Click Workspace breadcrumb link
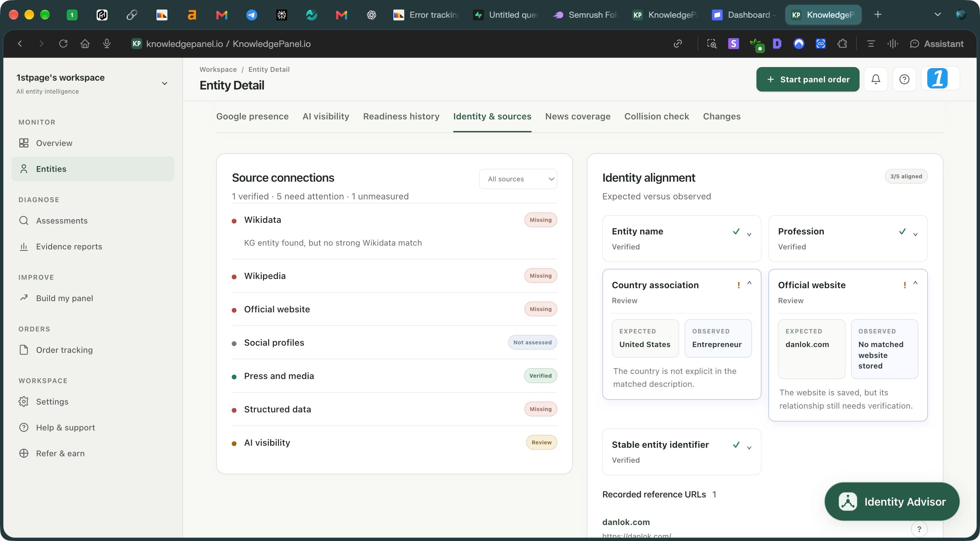The height and width of the screenshot is (541, 980). point(218,69)
